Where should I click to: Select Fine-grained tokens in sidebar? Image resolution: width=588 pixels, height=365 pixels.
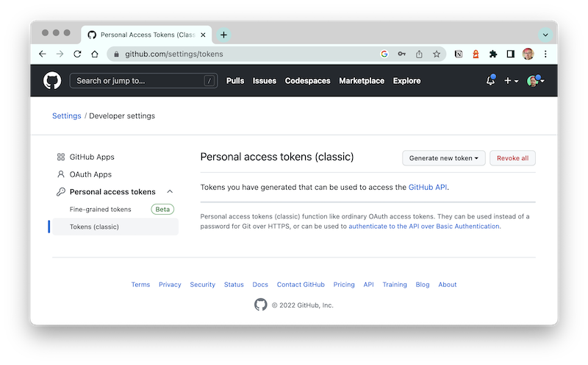[x=101, y=209]
